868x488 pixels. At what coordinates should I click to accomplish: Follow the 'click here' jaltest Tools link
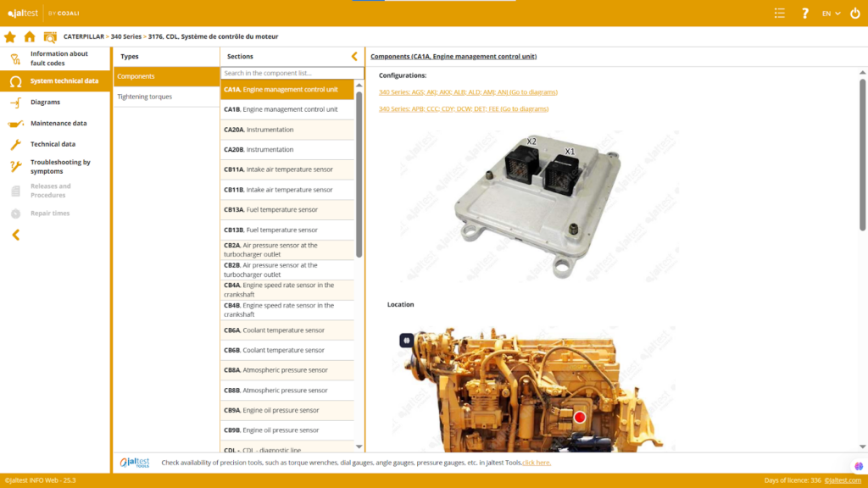pyautogui.click(x=537, y=463)
